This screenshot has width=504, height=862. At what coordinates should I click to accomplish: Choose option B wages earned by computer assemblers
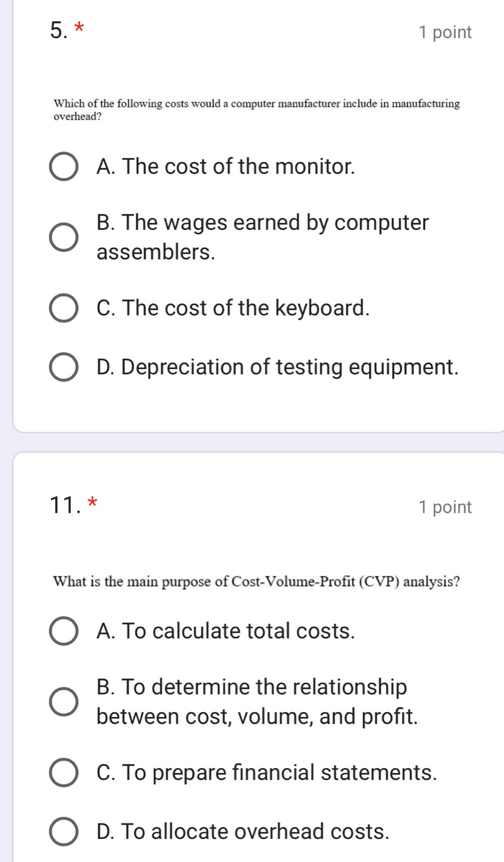62,238
